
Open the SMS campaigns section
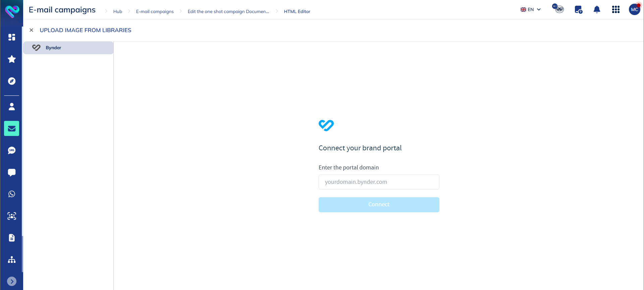coord(12,150)
